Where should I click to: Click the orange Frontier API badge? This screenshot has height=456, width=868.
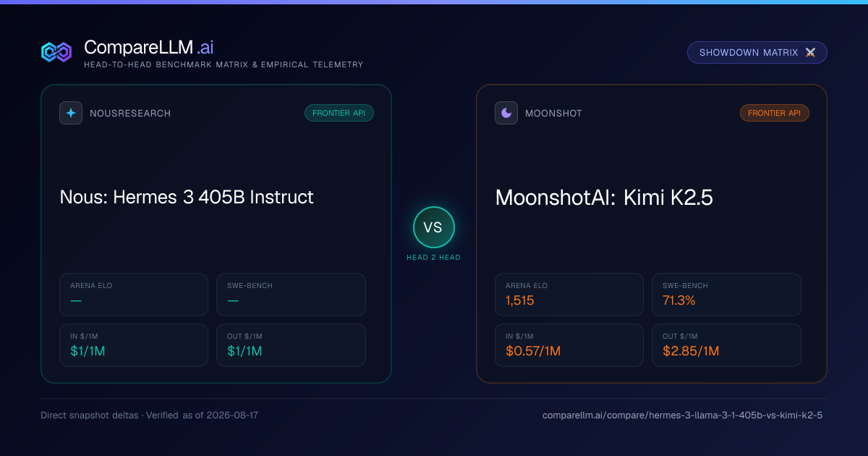(775, 113)
